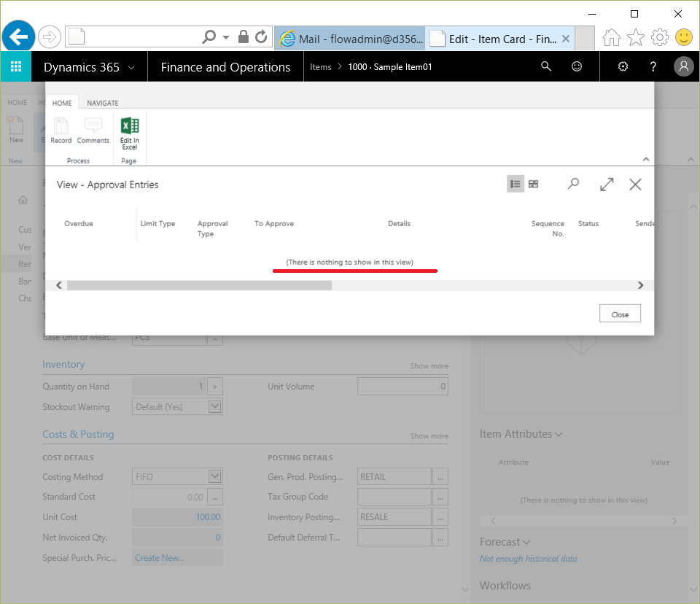Sort by the Limit Type column
This screenshot has height=604, width=700.
pyautogui.click(x=157, y=223)
